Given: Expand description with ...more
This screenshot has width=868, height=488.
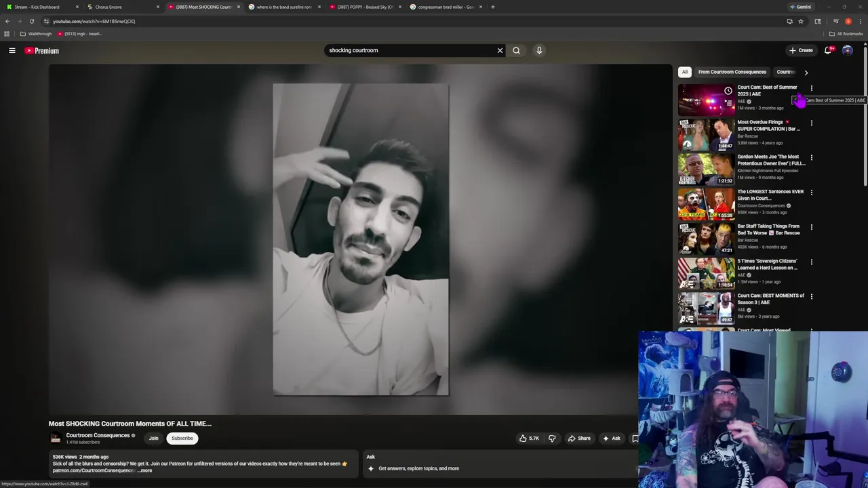Looking at the screenshot, I should (144, 470).
